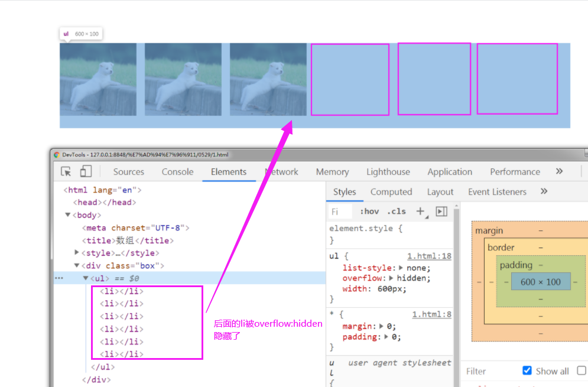Expand the list-style property value arrow

pos(401,268)
